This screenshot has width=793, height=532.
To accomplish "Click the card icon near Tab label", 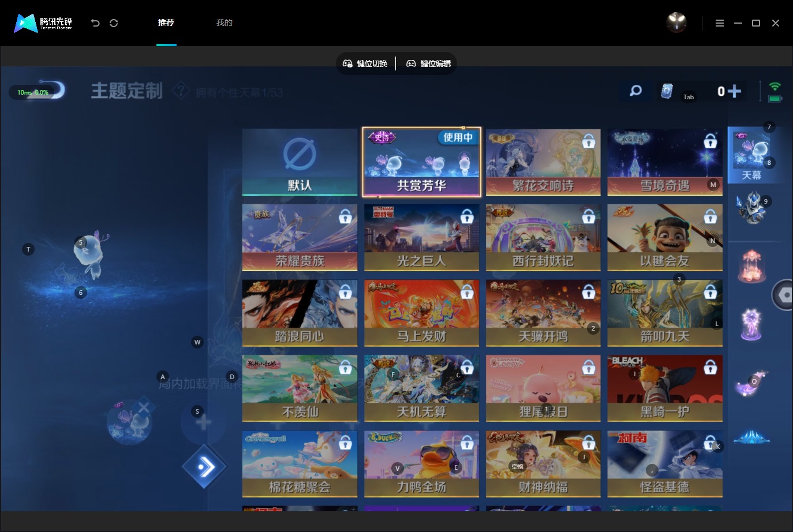I will tap(667, 92).
